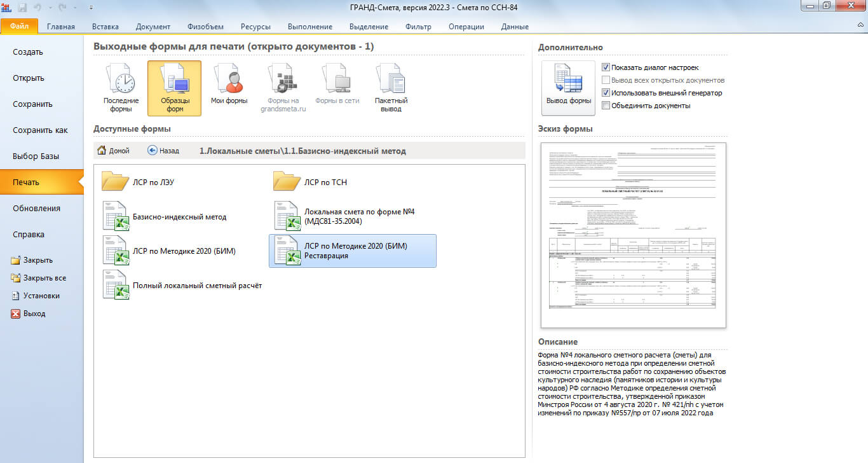The image size is (868, 463).
Task: Select the Образцы форм button
Action: point(174,88)
